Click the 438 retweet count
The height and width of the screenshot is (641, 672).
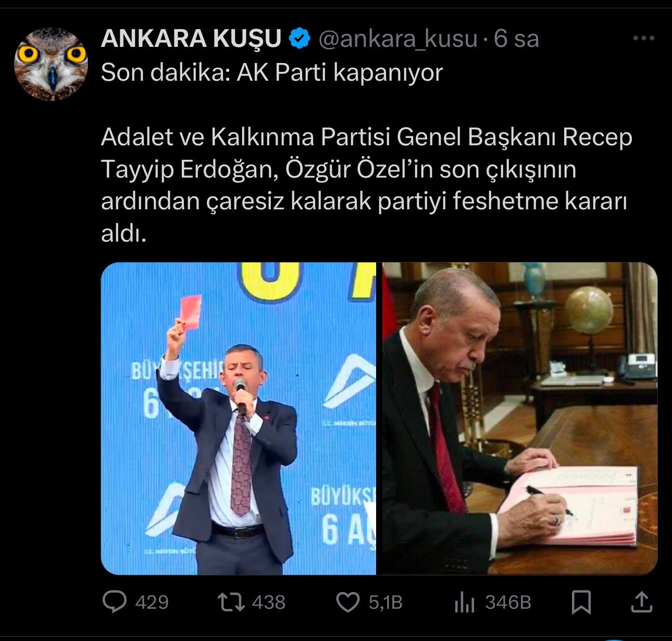269,602
